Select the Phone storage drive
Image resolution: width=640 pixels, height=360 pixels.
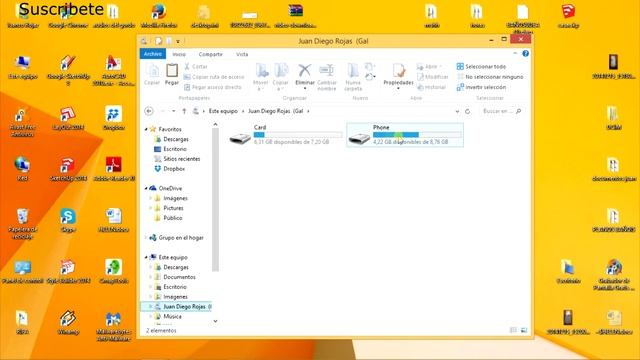[x=405, y=135]
